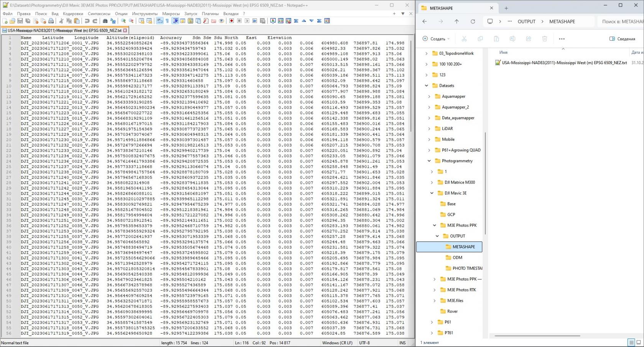
Task: Toggle show all characters pilcrow icon
Action: [x=167, y=21]
